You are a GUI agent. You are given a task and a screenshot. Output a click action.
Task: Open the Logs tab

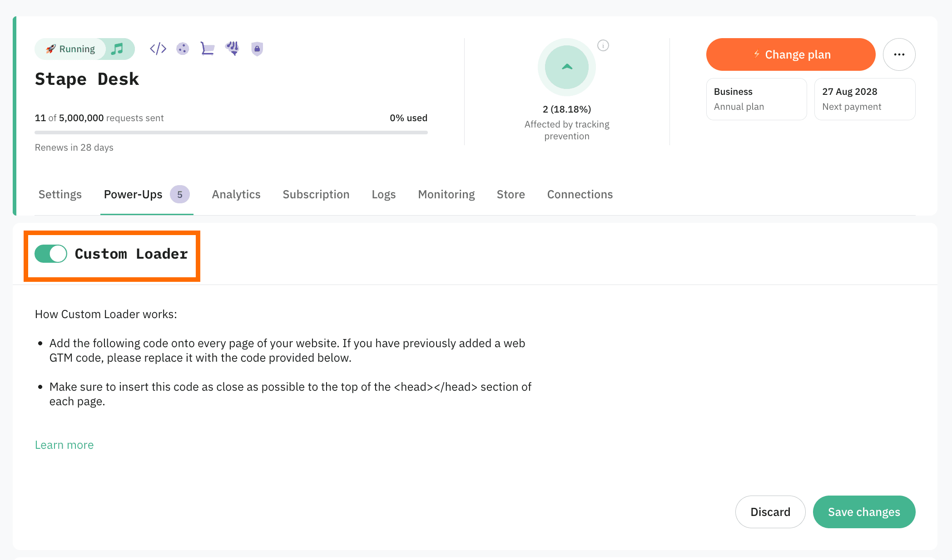(x=384, y=194)
